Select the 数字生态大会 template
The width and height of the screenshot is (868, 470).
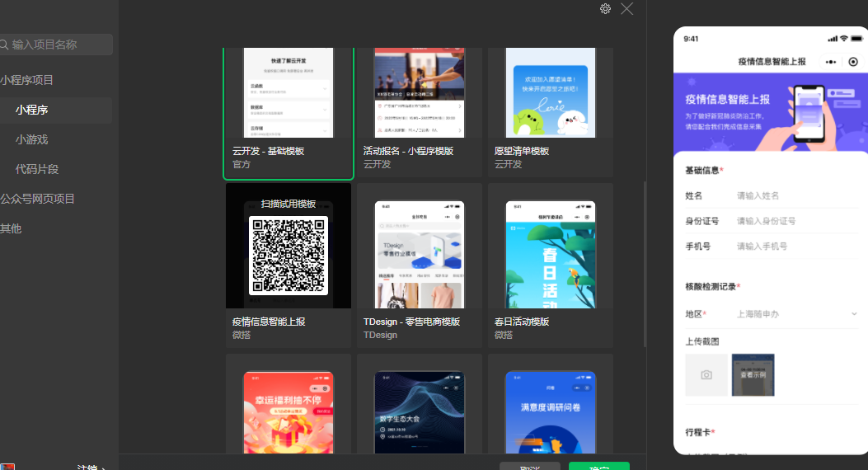[x=420, y=412]
